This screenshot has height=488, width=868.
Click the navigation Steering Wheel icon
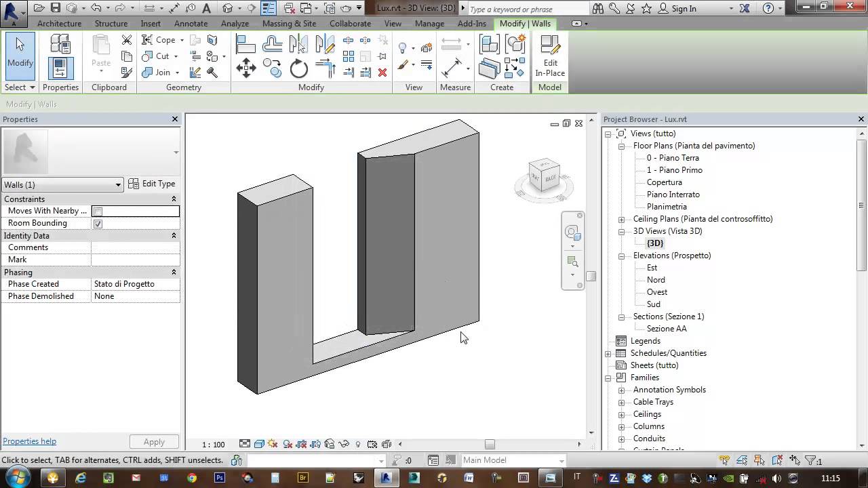(x=572, y=232)
